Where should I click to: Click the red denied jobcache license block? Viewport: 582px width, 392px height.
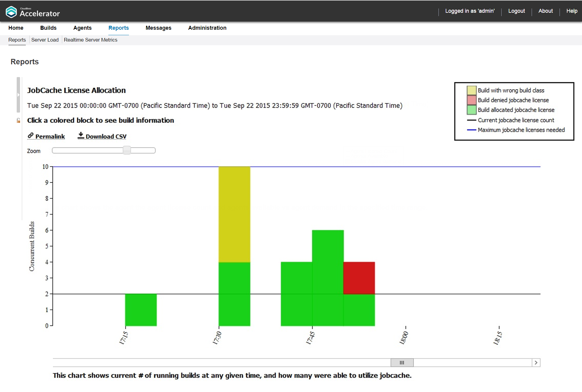coord(359,278)
